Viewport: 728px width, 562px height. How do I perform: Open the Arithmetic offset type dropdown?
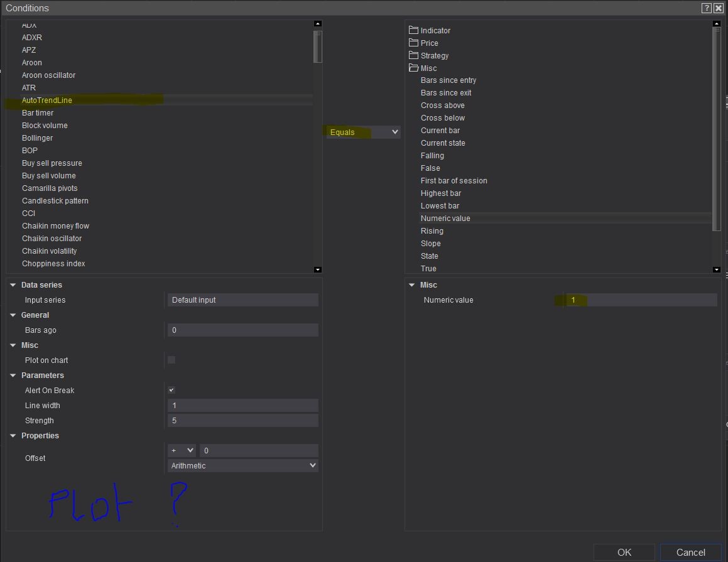243,465
